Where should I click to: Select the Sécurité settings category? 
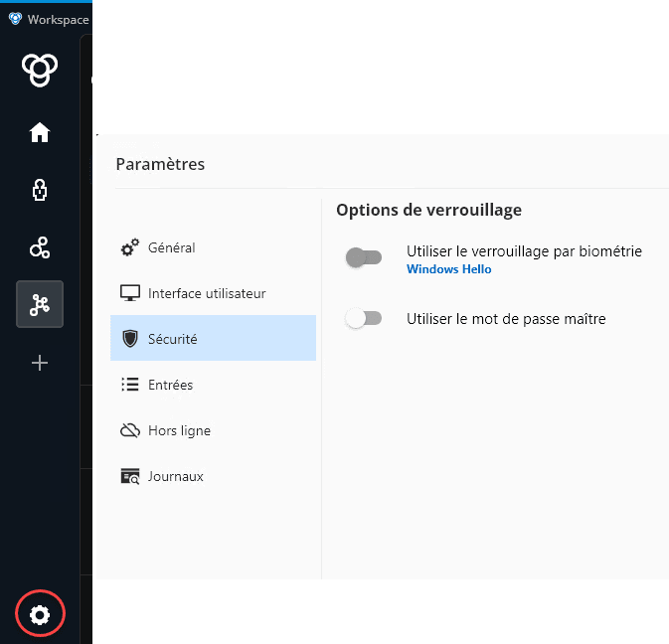[x=172, y=339]
